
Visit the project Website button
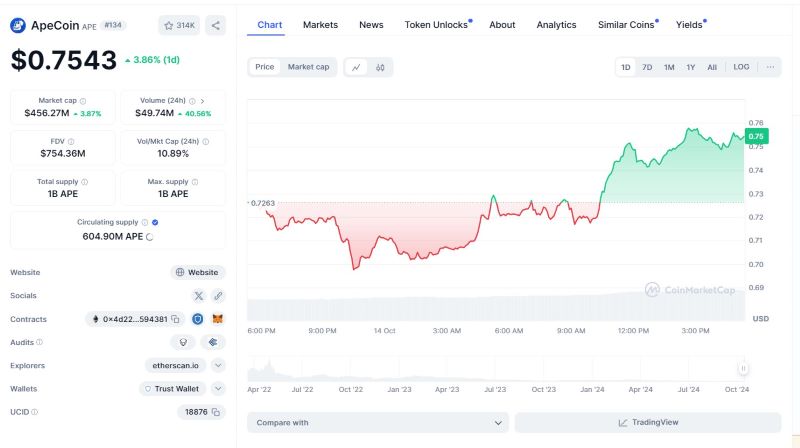198,272
